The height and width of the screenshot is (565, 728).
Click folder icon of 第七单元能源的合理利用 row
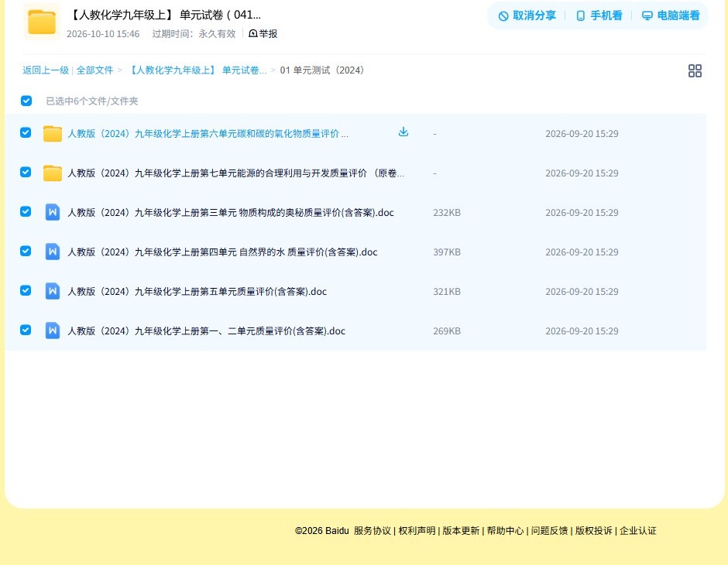click(53, 173)
